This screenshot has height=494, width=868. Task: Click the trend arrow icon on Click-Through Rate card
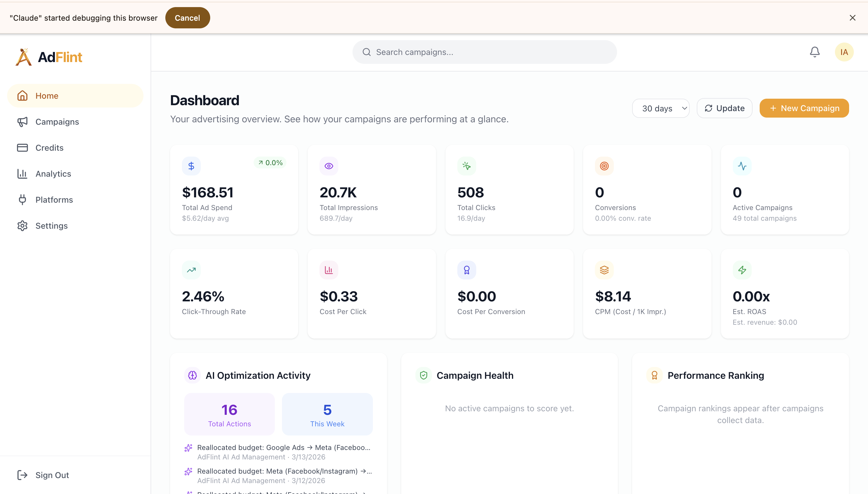click(191, 270)
